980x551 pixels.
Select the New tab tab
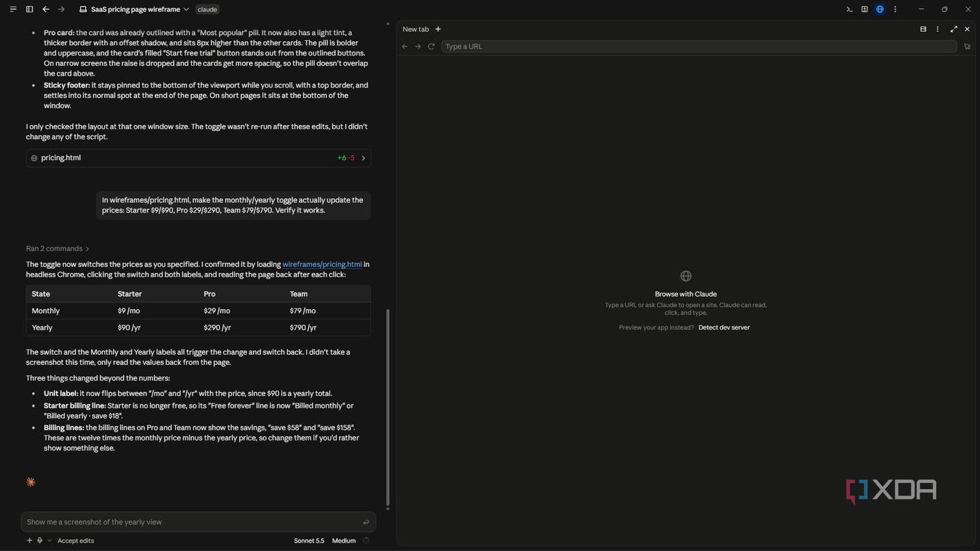[x=416, y=29]
